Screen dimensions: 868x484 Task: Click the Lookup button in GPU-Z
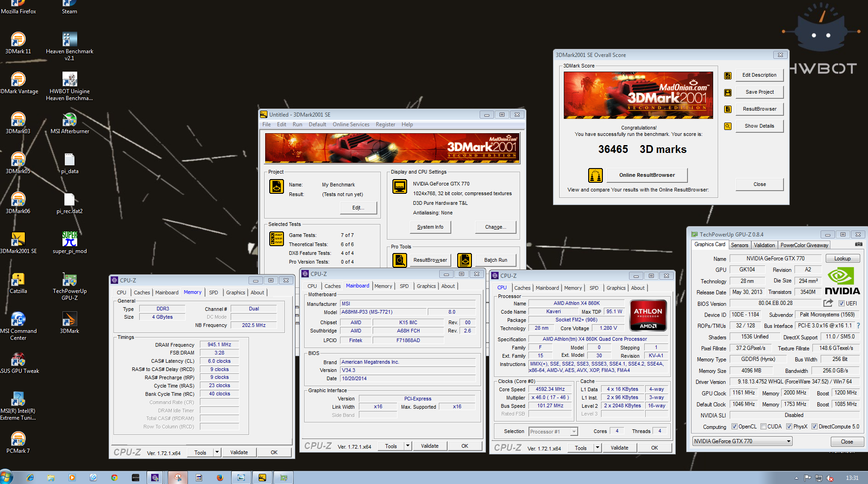pos(842,259)
